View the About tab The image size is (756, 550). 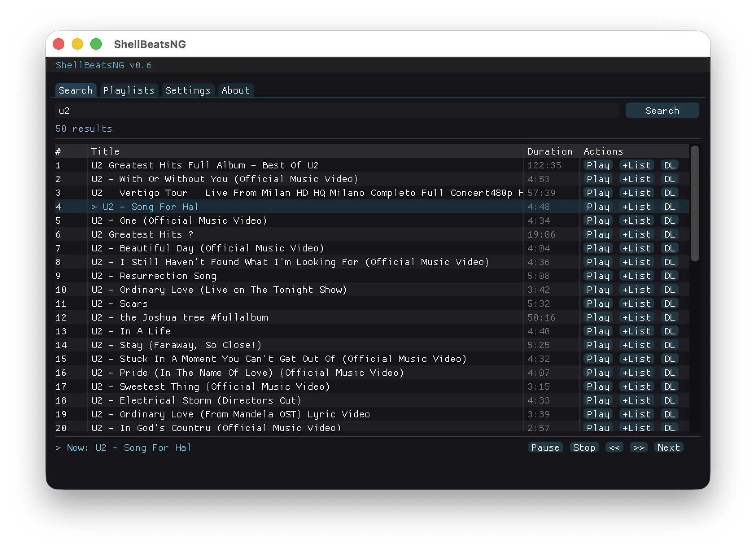235,90
